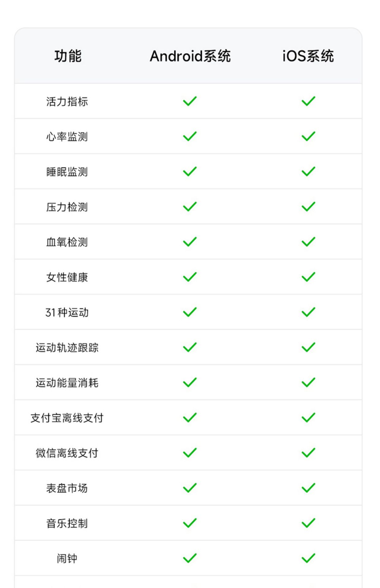Click the 音乐控制 feature label

click(67, 523)
